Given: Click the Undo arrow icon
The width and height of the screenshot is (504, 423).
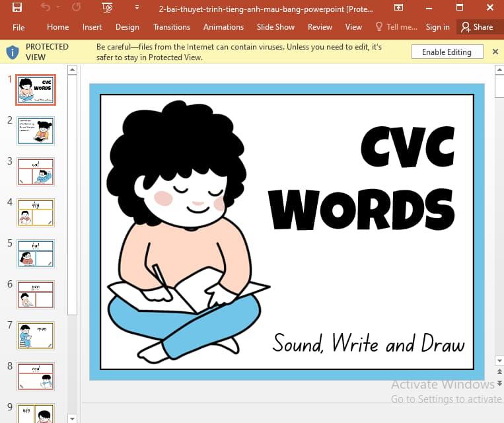Looking at the screenshot, I should pyautogui.click(x=46, y=7).
